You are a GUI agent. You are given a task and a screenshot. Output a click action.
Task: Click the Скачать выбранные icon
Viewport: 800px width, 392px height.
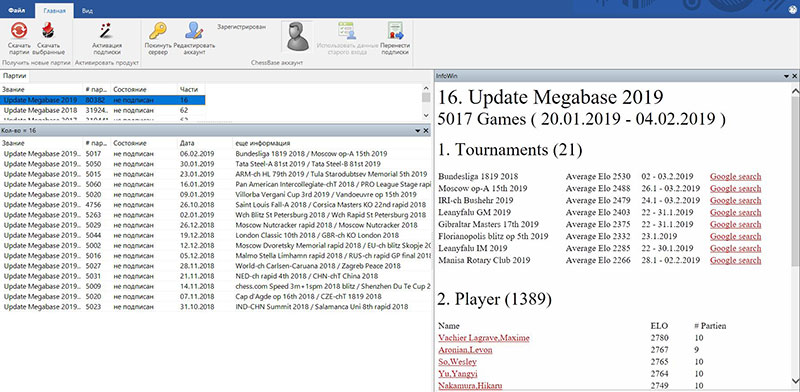[48, 32]
